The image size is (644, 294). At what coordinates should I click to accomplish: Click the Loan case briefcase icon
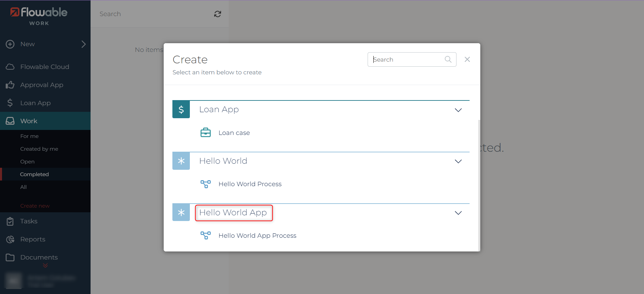click(x=206, y=133)
